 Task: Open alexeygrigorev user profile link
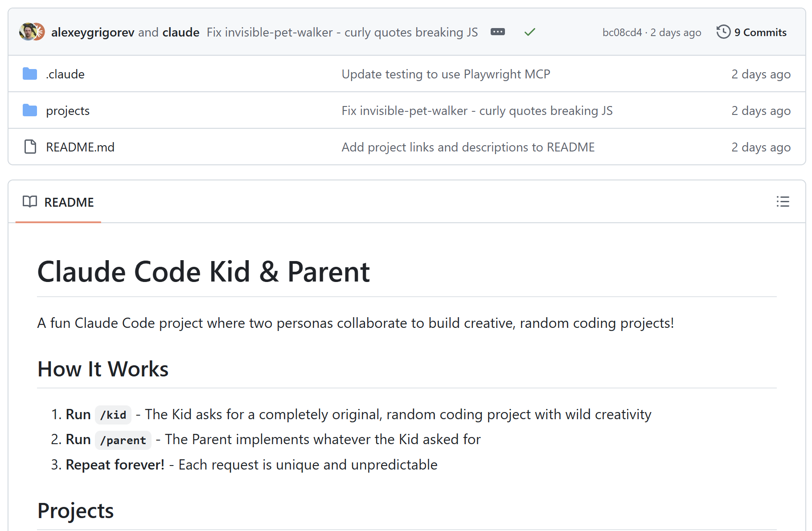[x=93, y=33]
